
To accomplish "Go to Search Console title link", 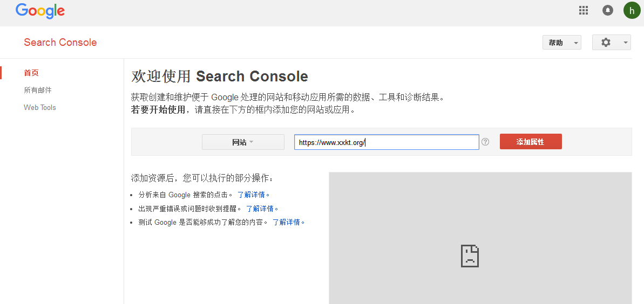I will pyautogui.click(x=60, y=42).
